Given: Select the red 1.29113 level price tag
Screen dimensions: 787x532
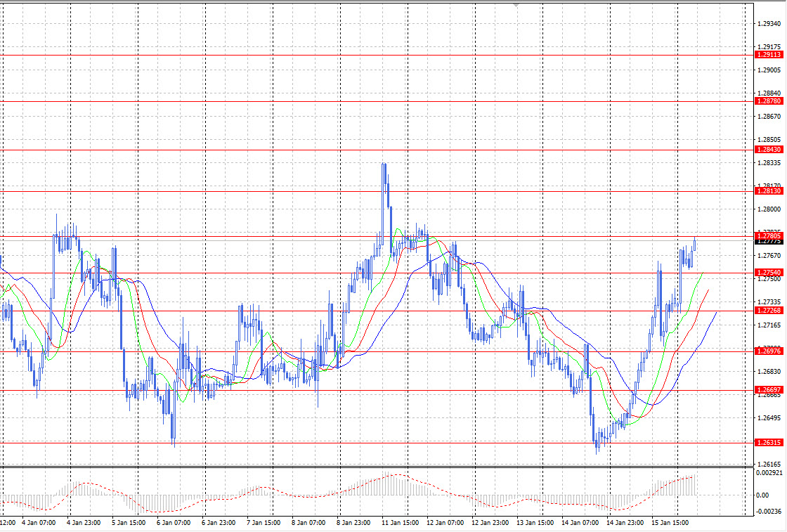Looking at the screenshot, I should pyautogui.click(x=769, y=55).
